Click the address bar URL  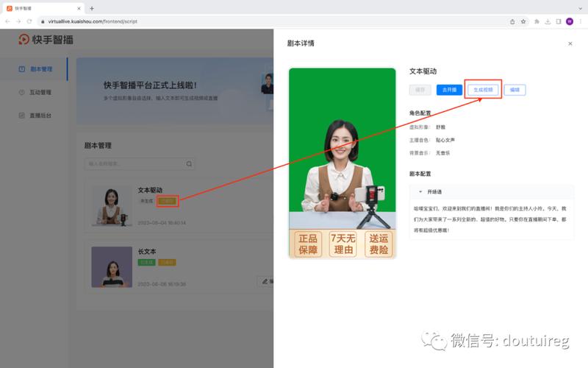pos(93,21)
